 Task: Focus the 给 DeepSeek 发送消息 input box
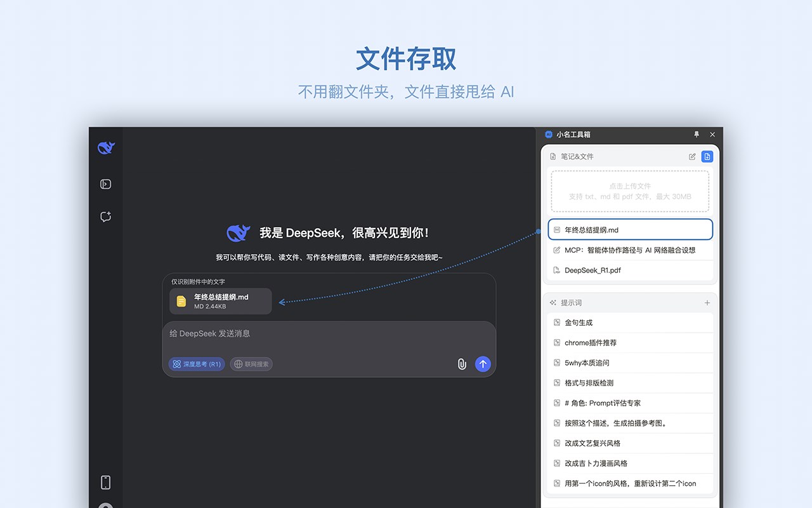point(329,334)
